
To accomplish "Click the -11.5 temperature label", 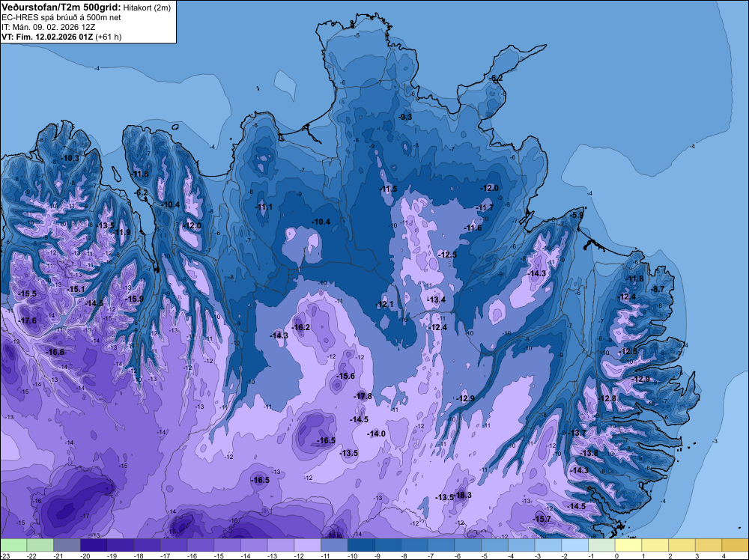I will 388,189.
